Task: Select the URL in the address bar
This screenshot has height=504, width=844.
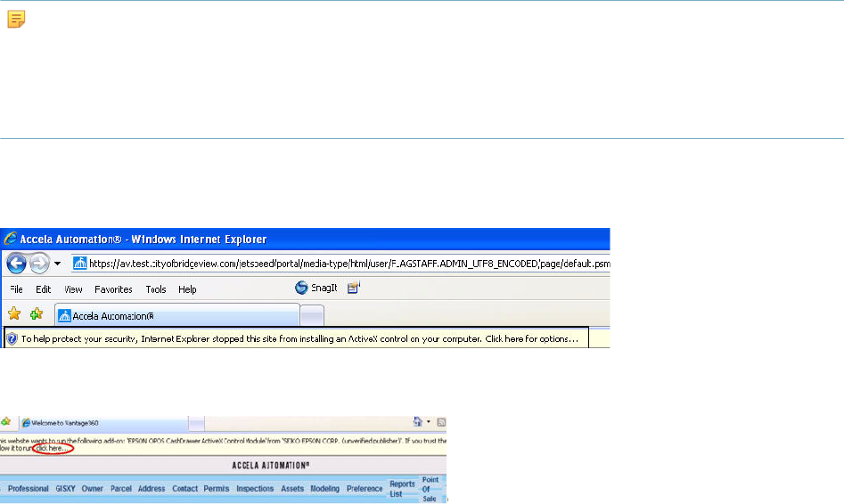Action: 349,264
